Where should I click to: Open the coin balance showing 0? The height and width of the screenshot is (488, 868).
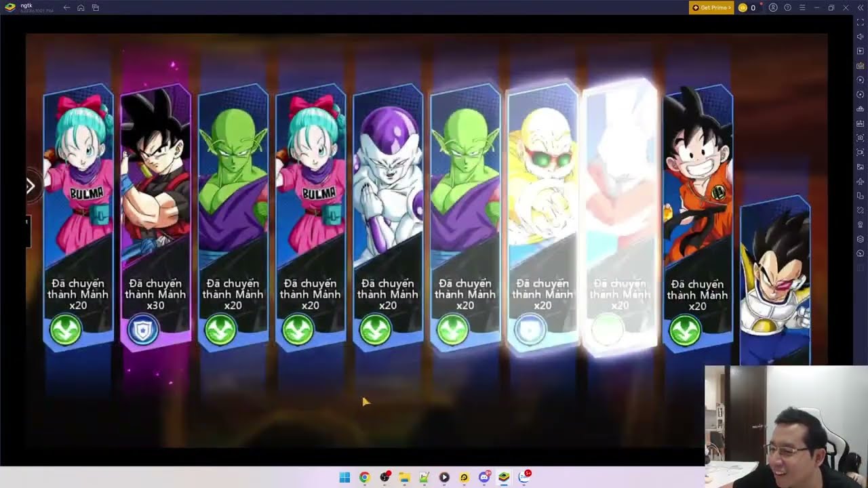[x=747, y=7]
